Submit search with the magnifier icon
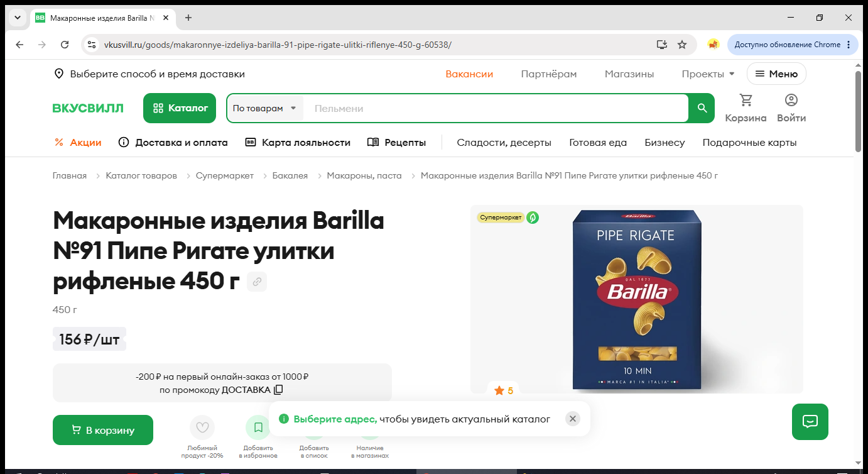The height and width of the screenshot is (474, 868). [x=702, y=108]
